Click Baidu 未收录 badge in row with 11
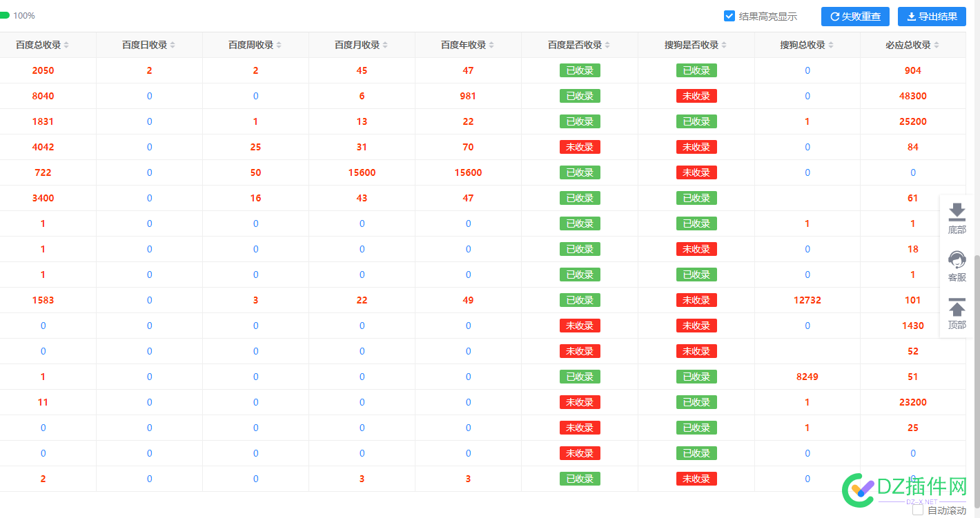This screenshot has height=518, width=980. (x=580, y=402)
